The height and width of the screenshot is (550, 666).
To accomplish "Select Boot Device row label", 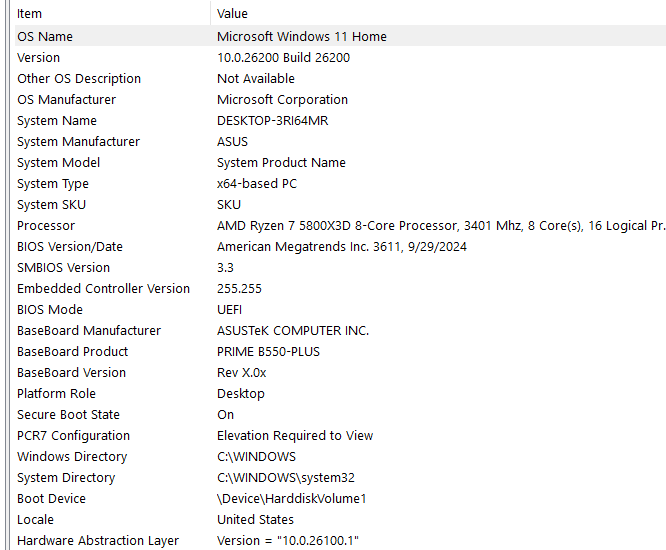I will click(51, 499).
